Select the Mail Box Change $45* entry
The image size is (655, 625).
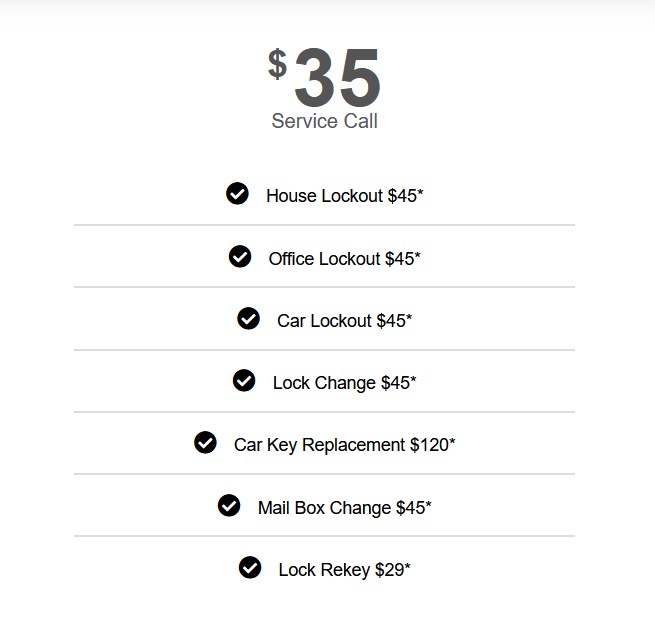coord(344,508)
